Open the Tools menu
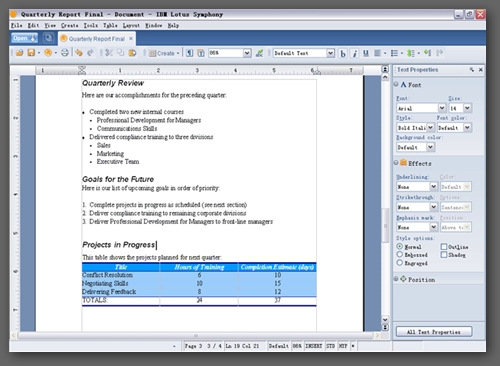The width and height of the screenshot is (500, 366). [x=91, y=25]
